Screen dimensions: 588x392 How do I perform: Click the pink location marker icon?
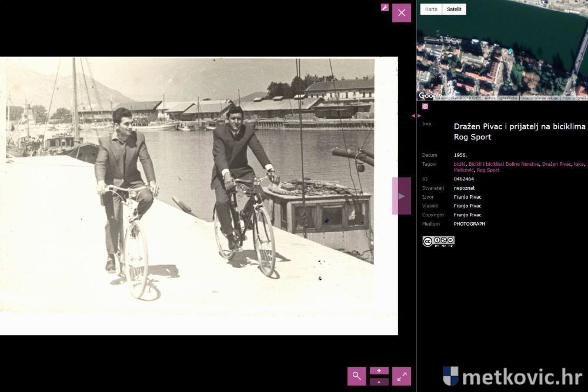[x=425, y=106]
